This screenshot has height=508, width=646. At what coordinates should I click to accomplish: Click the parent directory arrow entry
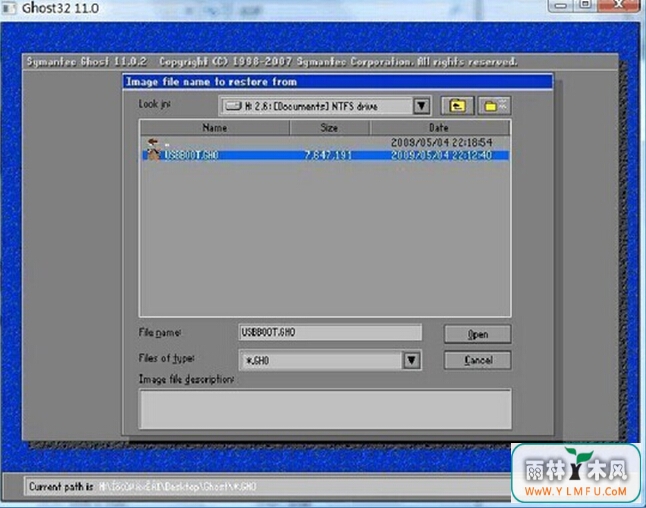(153, 143)
